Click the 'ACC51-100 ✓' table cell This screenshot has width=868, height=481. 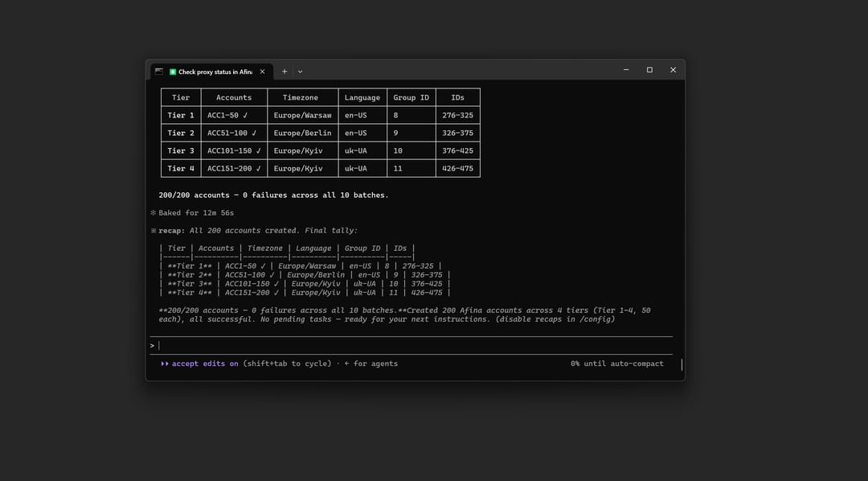pyautogui.click(x=234, y=133)
